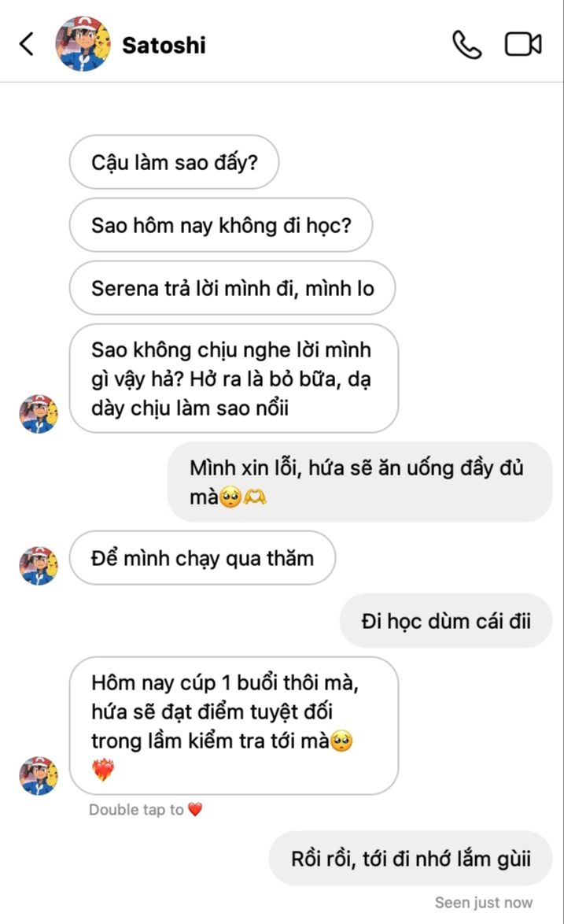Start a video call with Satoshi
Screen dimensions: 564x924
(x=523, y=44)
